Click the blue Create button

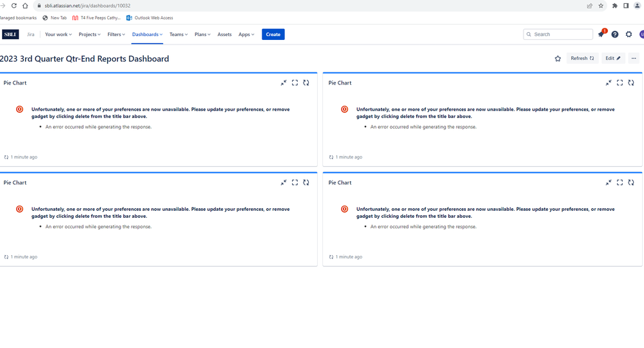[273, 34]
